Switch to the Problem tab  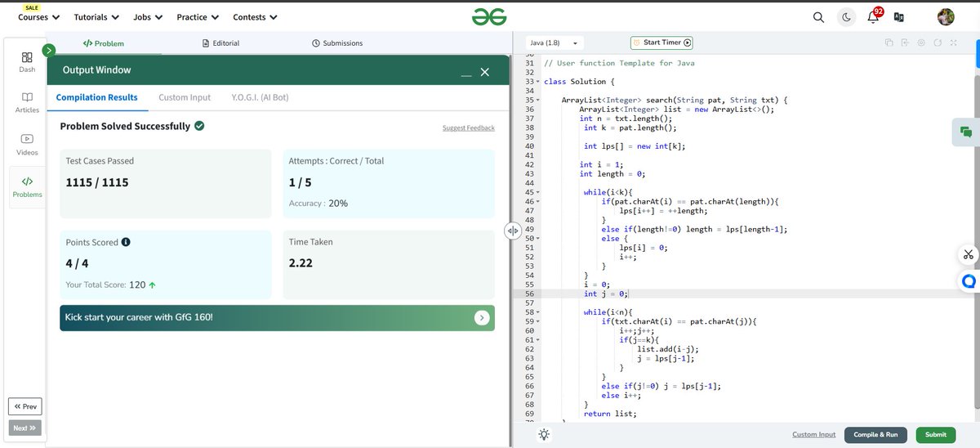point(104,43)
